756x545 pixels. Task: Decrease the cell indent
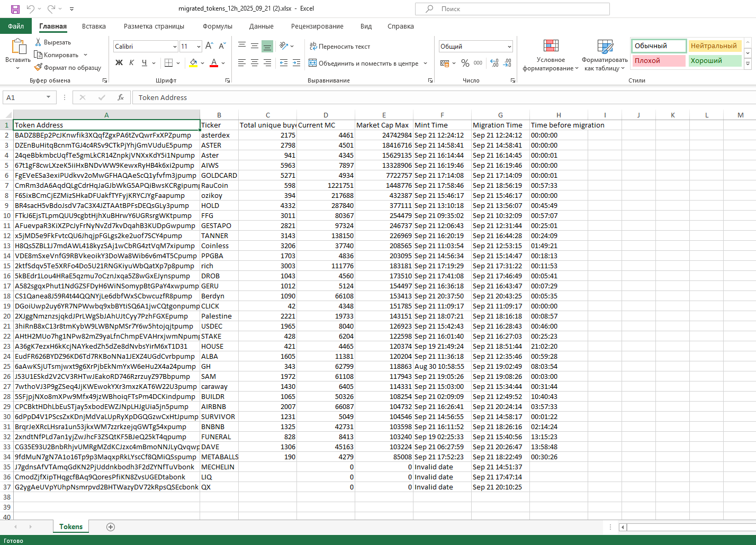click(x=284, y=63)
